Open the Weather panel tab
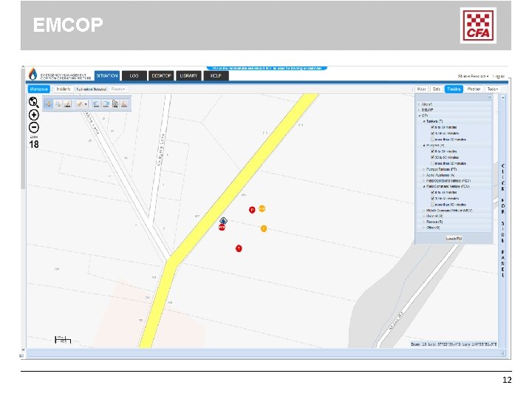 point(474,89)
